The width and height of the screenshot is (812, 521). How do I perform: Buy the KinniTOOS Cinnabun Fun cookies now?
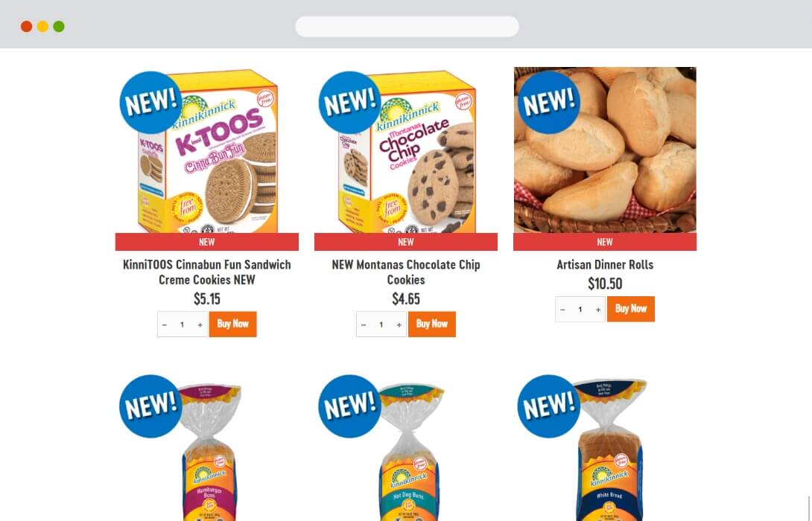click(x=233, y=325)
